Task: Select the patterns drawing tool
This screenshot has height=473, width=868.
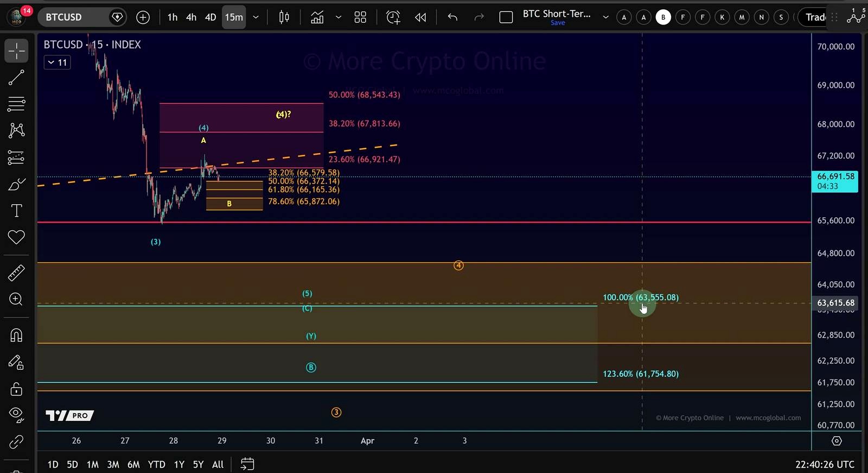Action: (16, 130)
